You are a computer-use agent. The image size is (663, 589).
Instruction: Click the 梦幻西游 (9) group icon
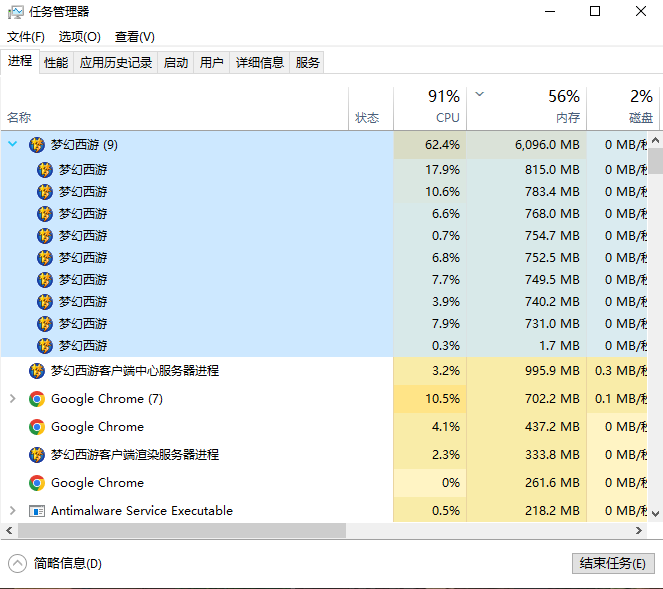[37, 145]
